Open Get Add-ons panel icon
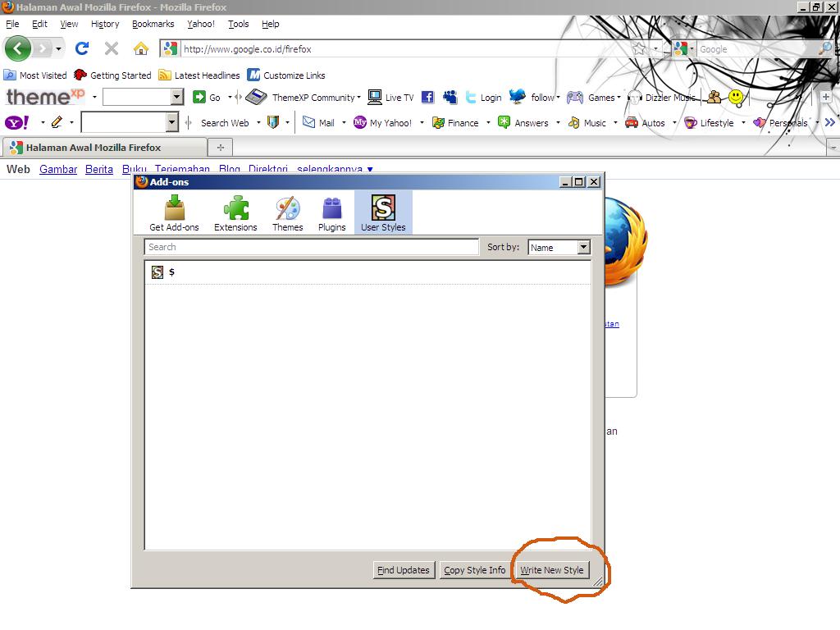840x630 pixels. click(x=174, y=212)
